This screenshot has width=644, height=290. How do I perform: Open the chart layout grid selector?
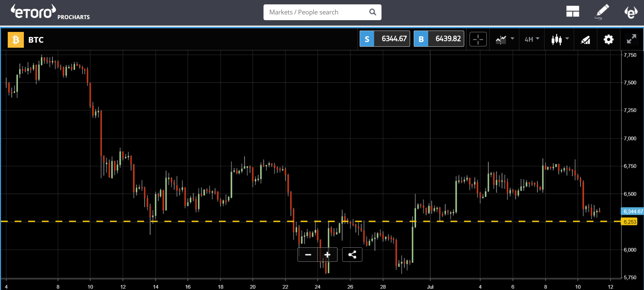point(572,12)
